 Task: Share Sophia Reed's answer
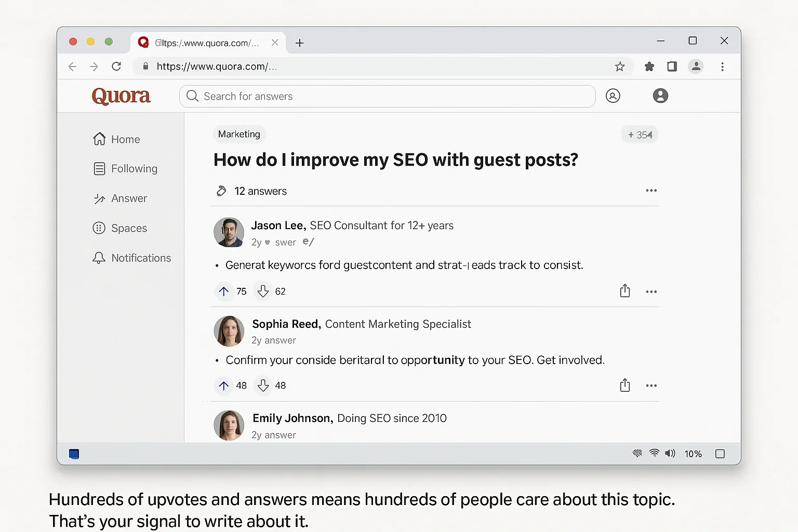tap(625, 385)
